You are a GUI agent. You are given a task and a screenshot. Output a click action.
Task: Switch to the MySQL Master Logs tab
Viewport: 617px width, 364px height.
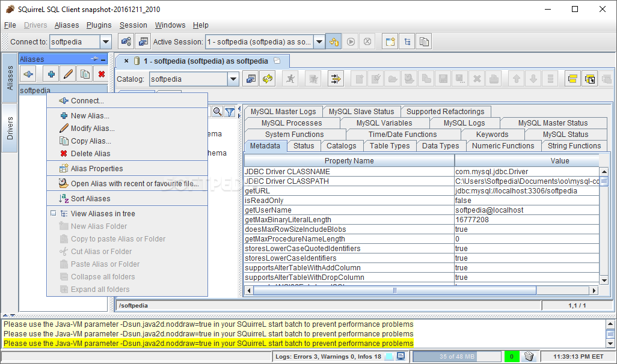[283, 112]
